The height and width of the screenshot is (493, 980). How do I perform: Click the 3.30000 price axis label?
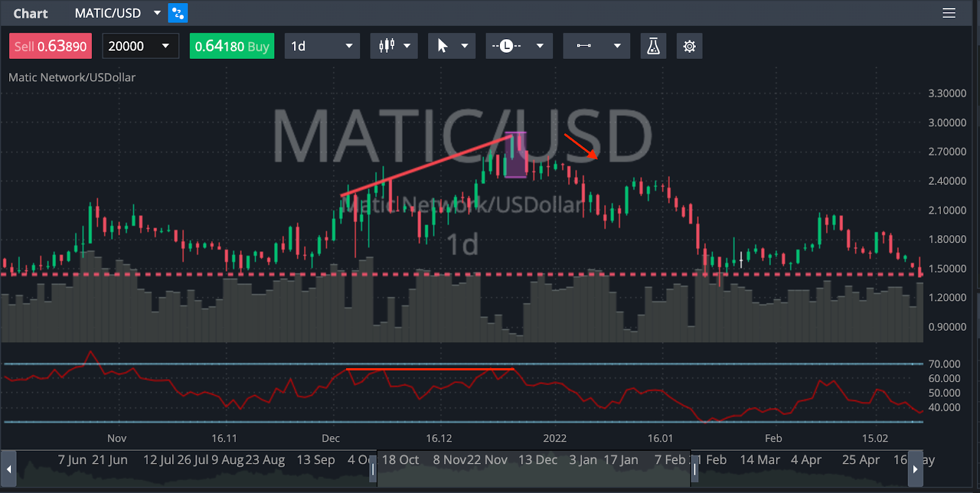[x=947, y=93]
